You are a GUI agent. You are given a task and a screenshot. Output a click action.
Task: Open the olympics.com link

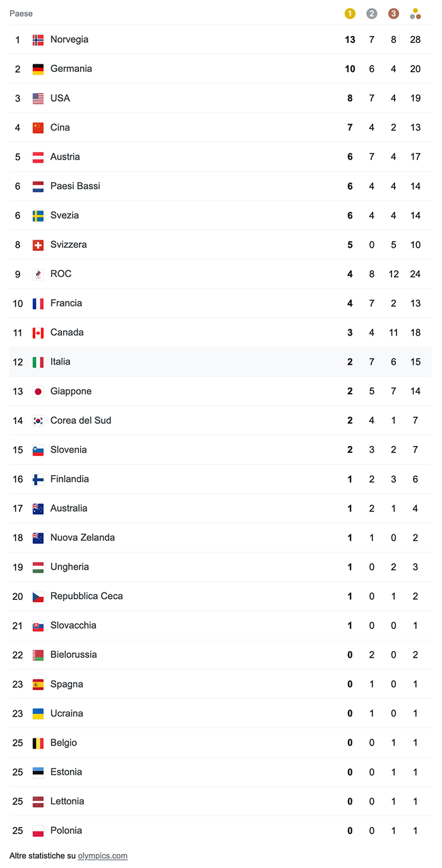point(102,856)
